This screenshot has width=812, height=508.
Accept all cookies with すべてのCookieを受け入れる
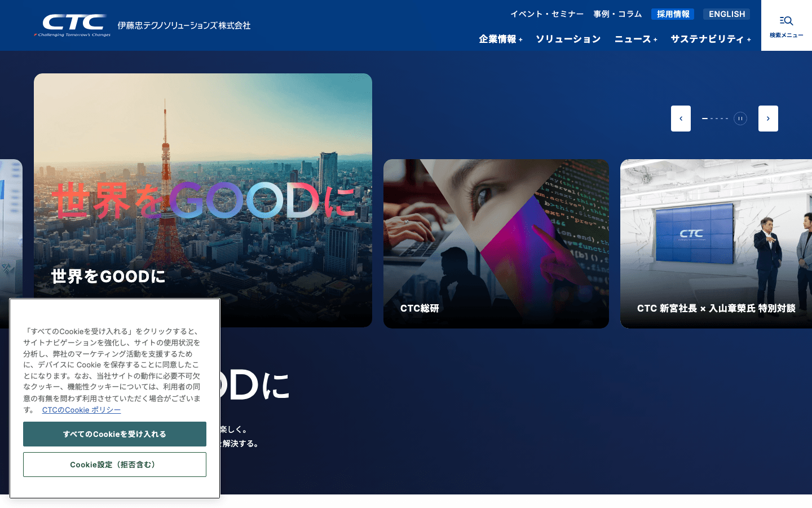(x=114, y=434)
